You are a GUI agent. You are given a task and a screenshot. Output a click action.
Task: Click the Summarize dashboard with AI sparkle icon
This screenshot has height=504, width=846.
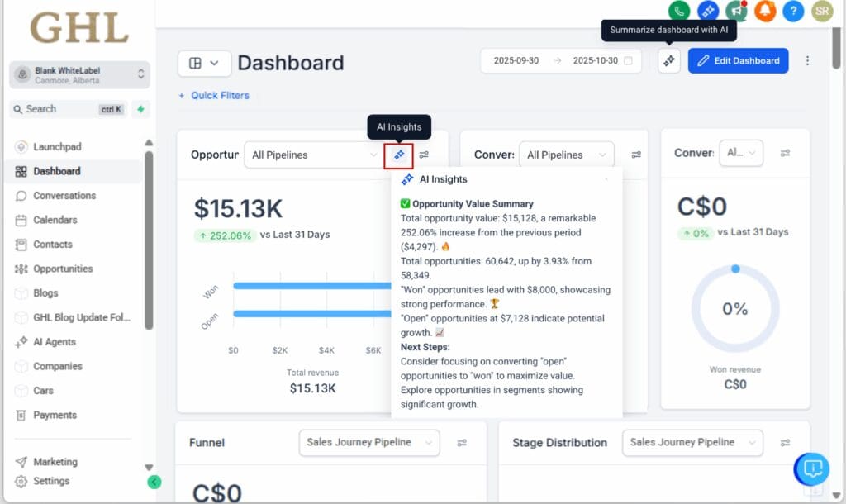pos(668,60)
